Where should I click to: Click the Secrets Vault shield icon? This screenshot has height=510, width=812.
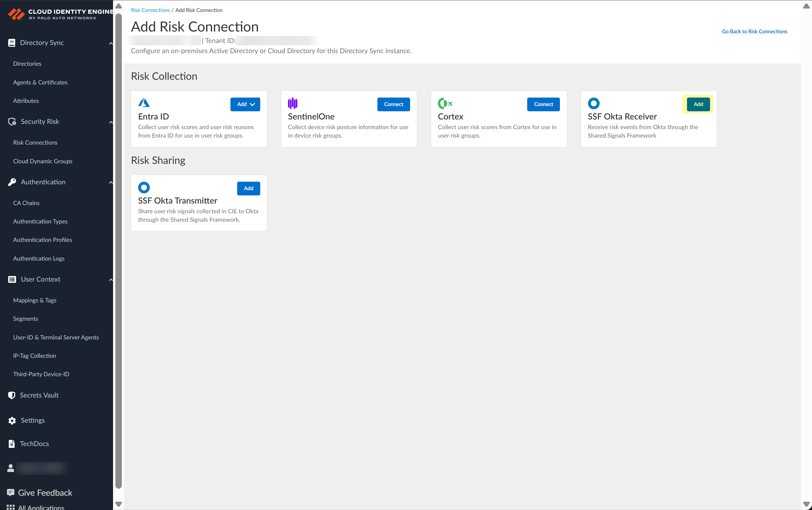[x=11, y=395]
